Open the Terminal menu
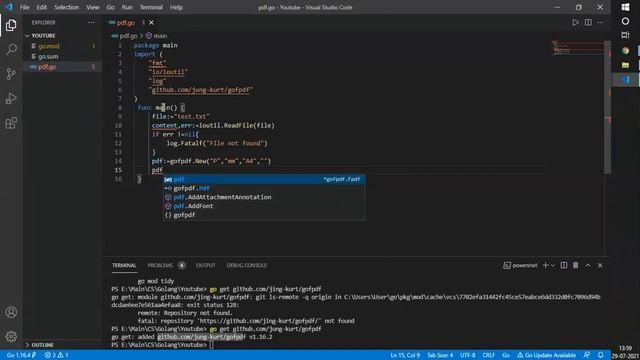The width and height of the screenshot is (640, 360). click(151, 7)
